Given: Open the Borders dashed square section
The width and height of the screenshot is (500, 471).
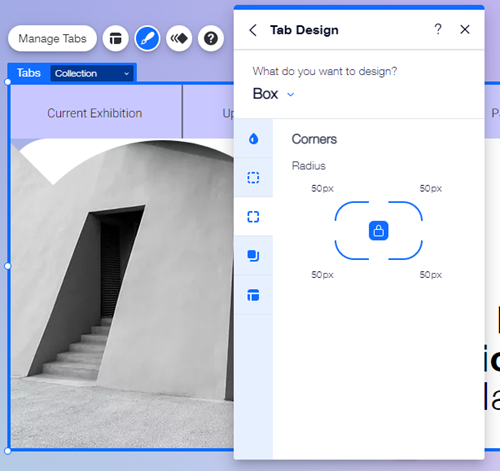Looking at the screenshot, I should coord(253,177).
